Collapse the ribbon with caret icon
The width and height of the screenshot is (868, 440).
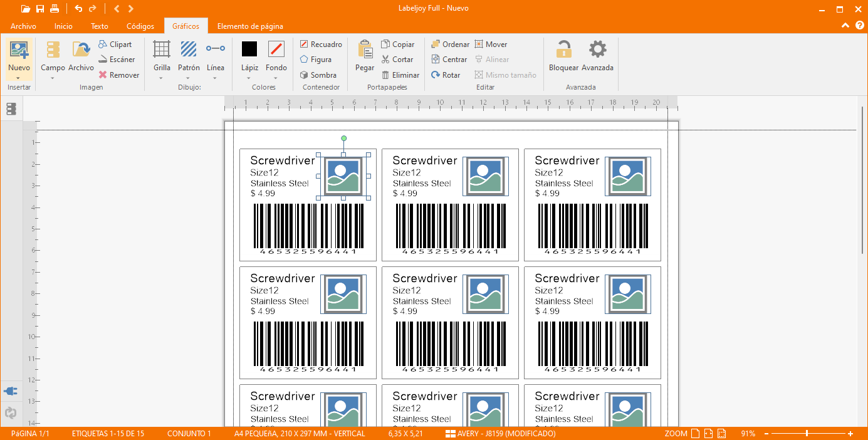[845, 26]
